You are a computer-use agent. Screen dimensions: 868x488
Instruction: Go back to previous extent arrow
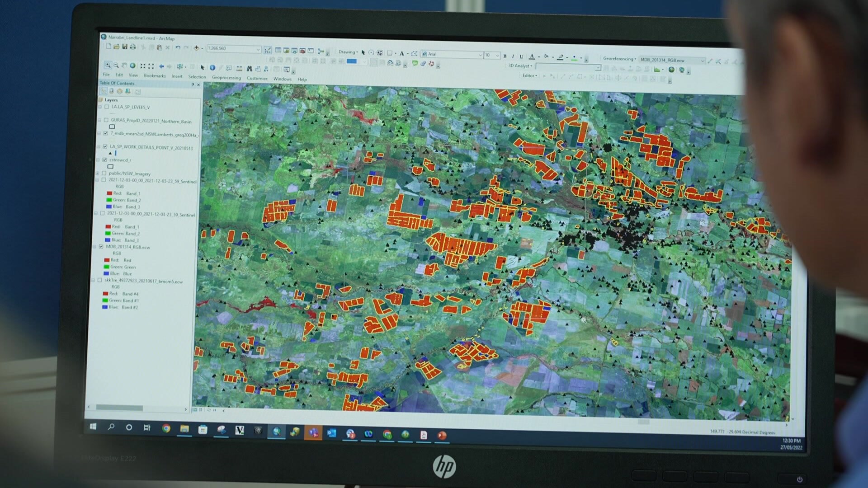pos(161,66)
